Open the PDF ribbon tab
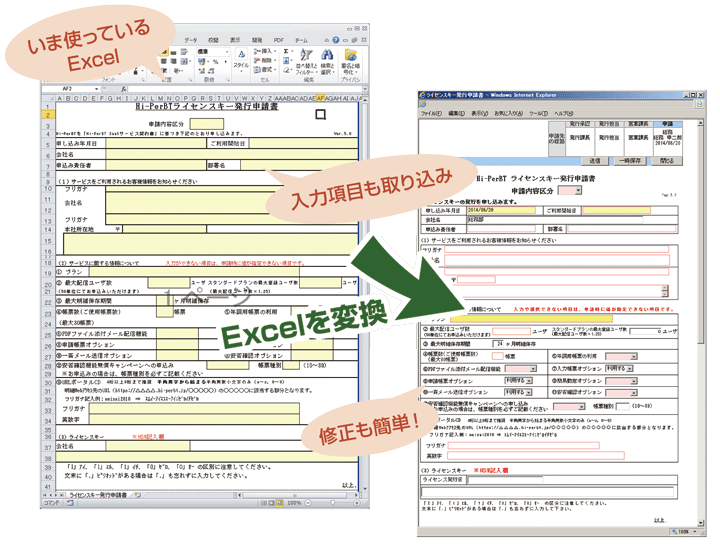The image size is (720, 551). (278, 40)
